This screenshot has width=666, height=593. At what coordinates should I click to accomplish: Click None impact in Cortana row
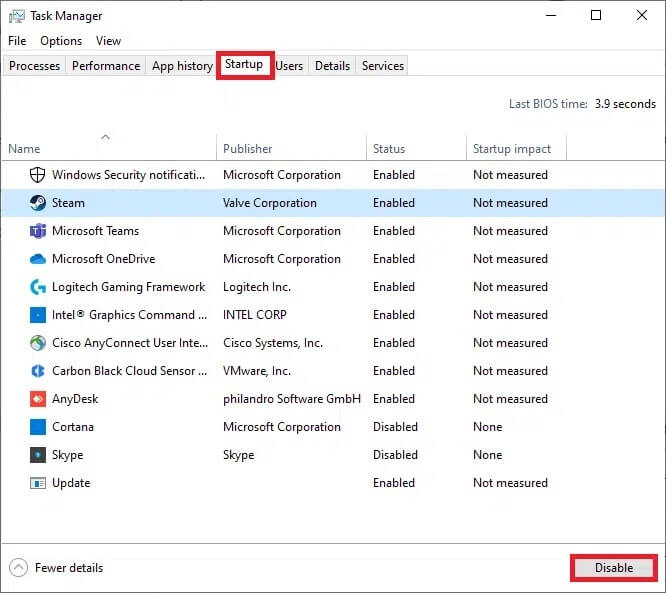(x=488, y=427)
